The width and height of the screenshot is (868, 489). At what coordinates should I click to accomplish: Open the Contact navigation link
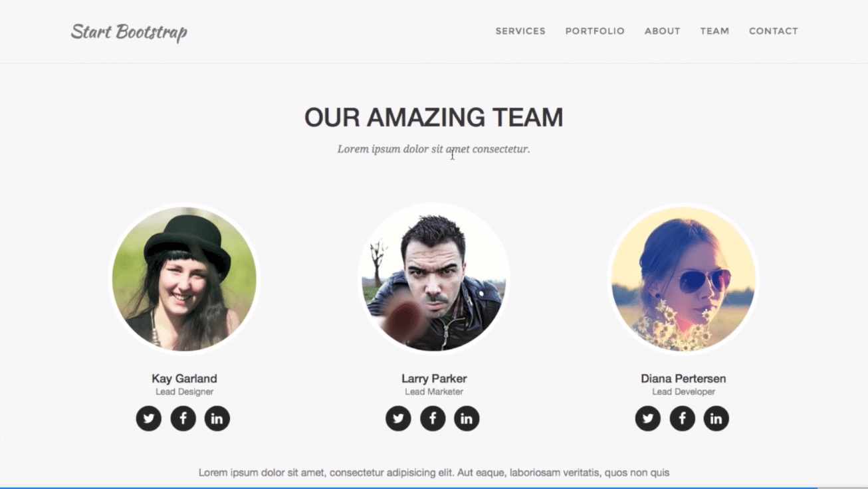click(774, 31)
